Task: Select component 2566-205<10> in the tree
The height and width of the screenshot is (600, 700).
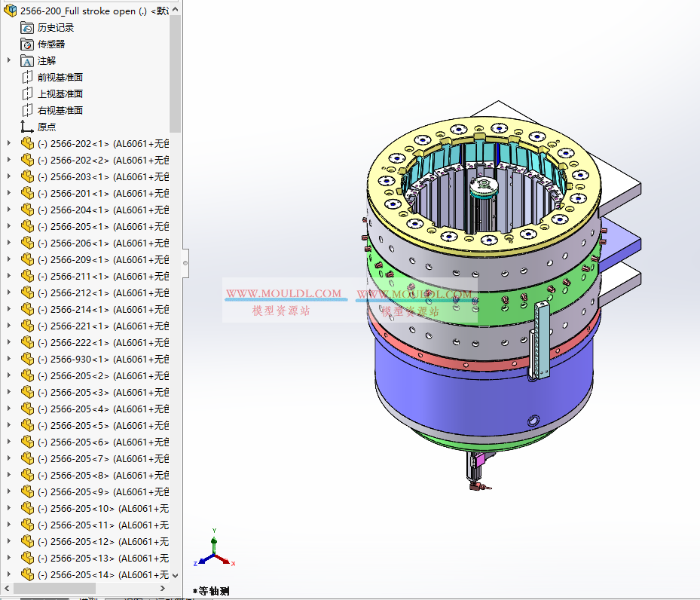Action: coord(81,509)
